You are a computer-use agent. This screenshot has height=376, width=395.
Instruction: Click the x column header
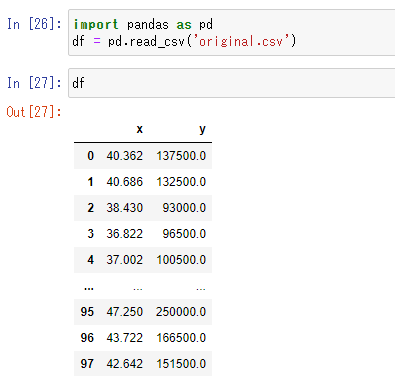(x=140, y=129)
